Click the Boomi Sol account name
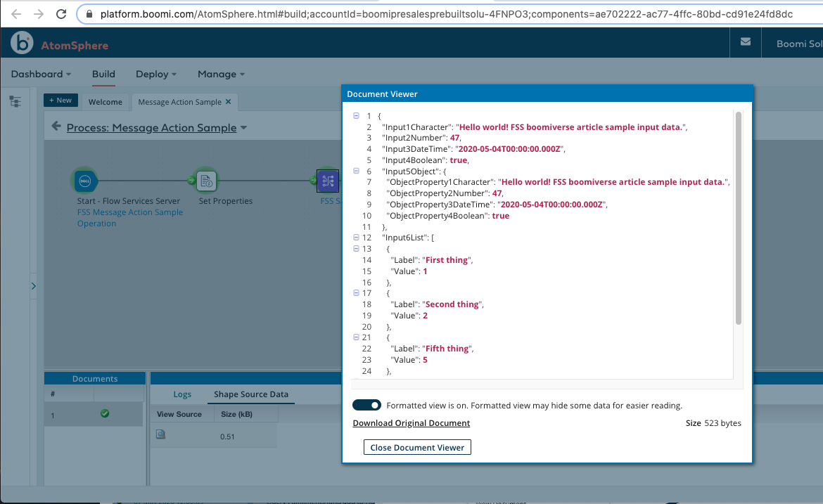 [799, 44]
